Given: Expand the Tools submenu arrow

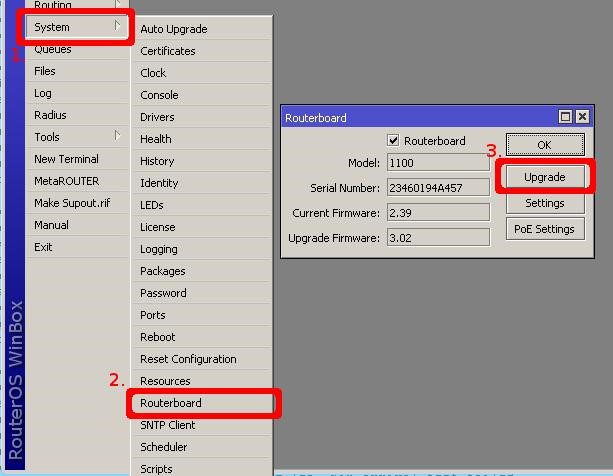Looking at the screenshot, I should click(118, 136).
